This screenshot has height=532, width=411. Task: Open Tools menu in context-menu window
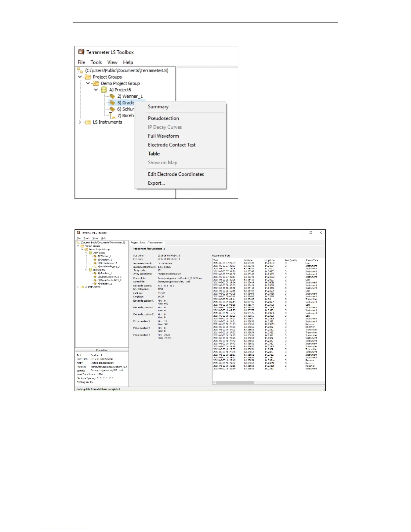(x=96, y=62)
